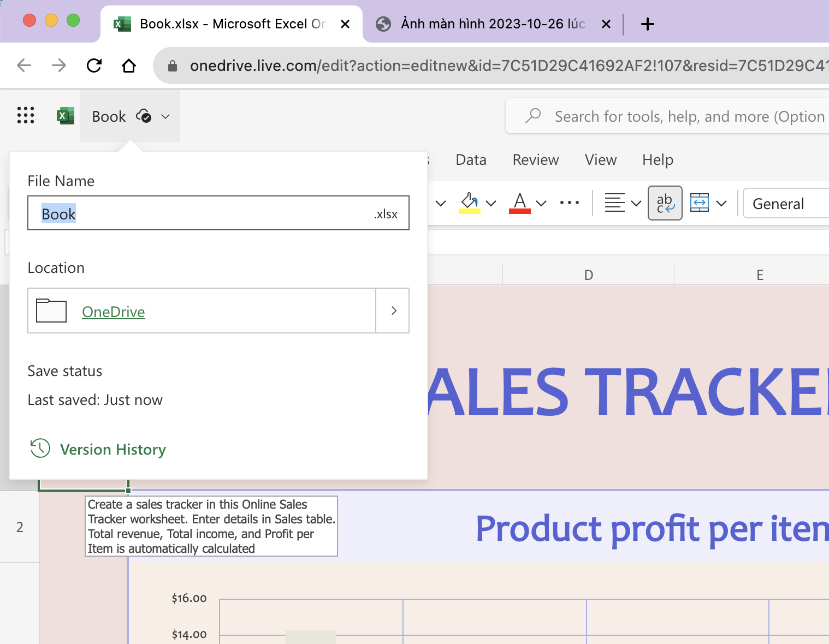Click the .xlsx extension label
This screenshot has width=829, height=644.
[x=386, y=214]
